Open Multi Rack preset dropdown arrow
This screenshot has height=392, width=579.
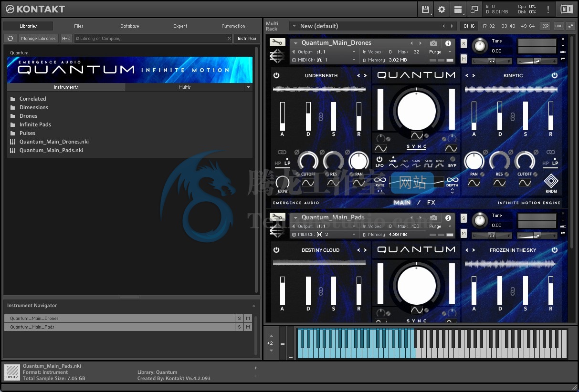click(x=294, y=26)
